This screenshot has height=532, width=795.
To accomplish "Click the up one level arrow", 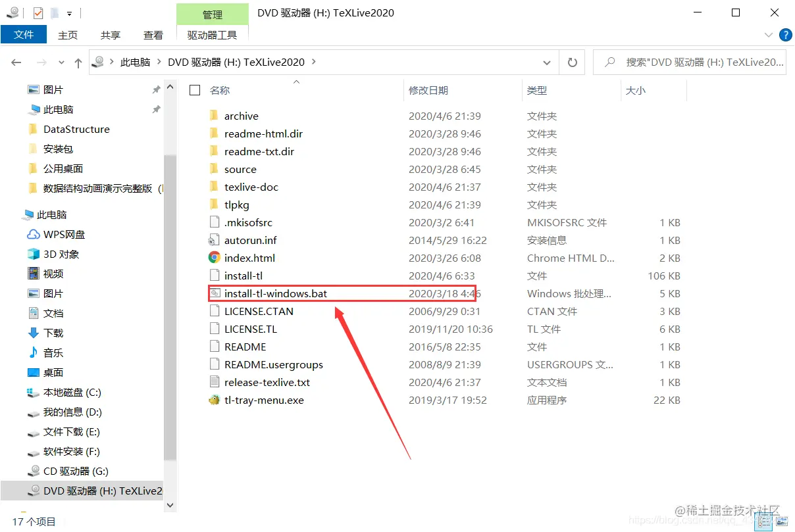I will (x=78, y=62).
